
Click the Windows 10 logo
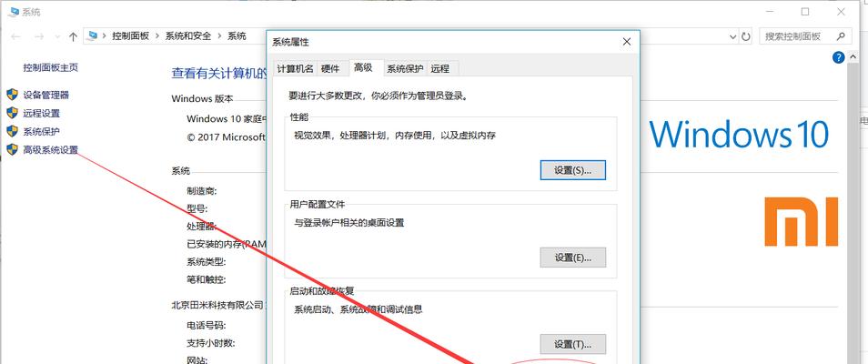coord(739,135)
